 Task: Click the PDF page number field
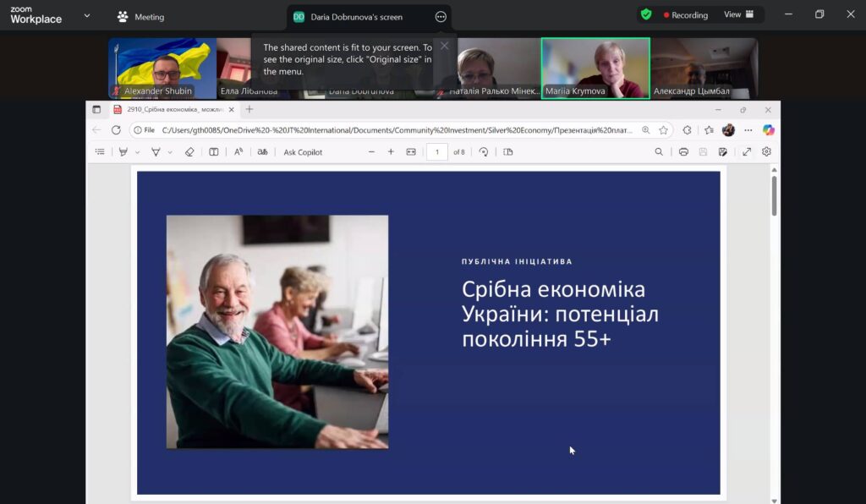(x=437, y=152)
